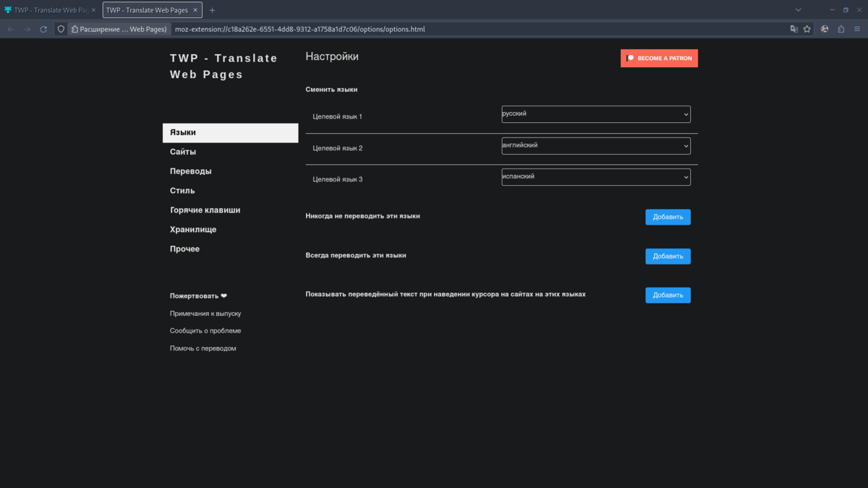Click the browser forward arrow
This screenshot has width=868, height=488.
27,29
